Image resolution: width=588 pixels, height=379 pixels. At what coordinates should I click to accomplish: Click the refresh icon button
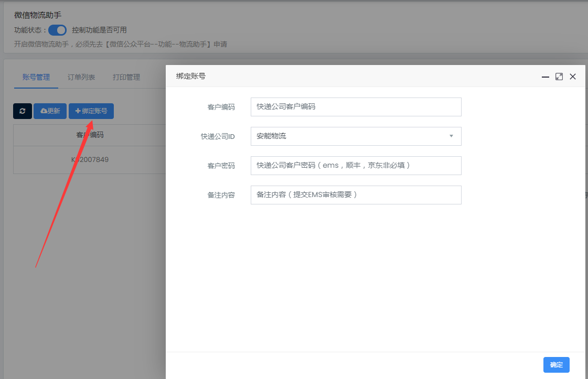click(x=23, y=111)
